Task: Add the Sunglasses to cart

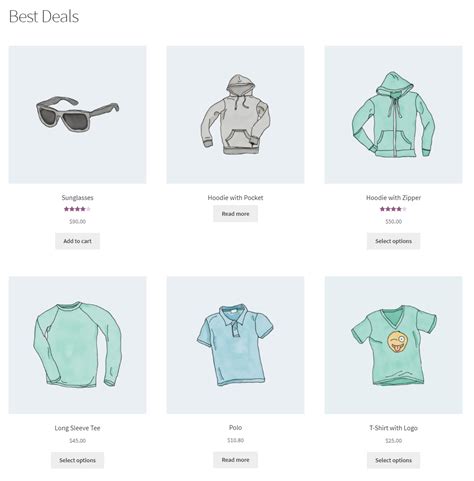Action: (77, 241)
